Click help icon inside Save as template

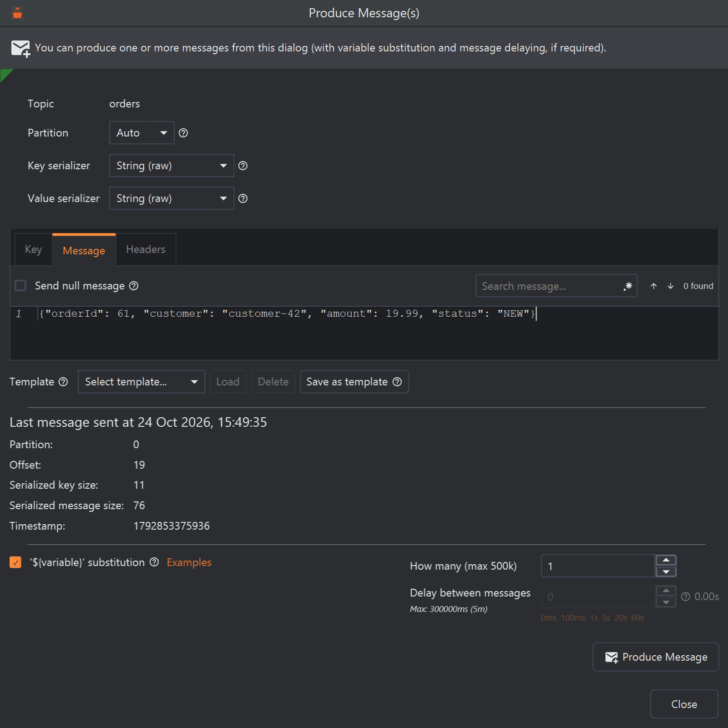click(397, 382)
